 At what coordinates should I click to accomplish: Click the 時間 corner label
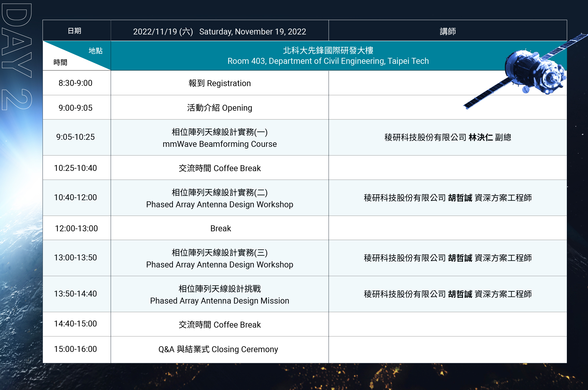pyautogui.click(x=60, y=62)
